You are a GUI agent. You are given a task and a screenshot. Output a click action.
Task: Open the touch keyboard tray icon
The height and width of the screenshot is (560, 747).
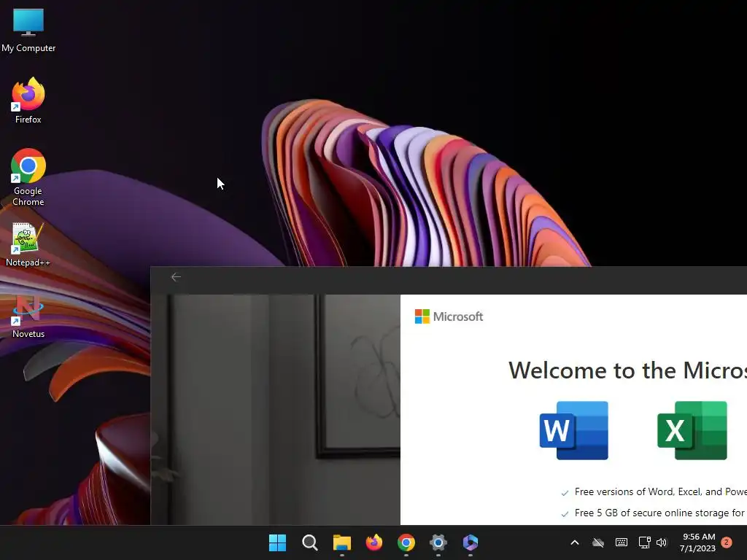pyautogui.click(x=622, y=542)
